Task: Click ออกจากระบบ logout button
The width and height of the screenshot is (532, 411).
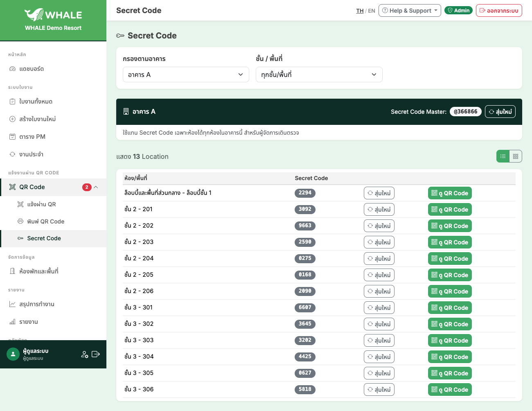Action: point(499,10)
